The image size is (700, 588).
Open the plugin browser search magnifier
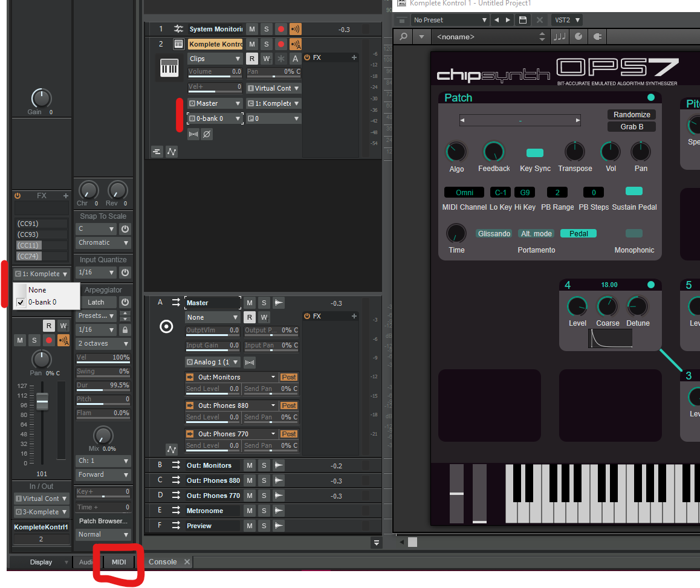[x=404, y=37]
